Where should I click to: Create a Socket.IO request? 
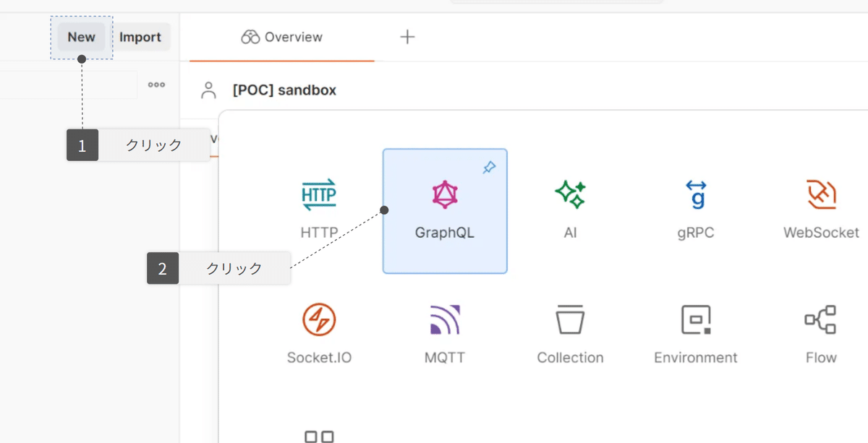[x=319, y=334]
